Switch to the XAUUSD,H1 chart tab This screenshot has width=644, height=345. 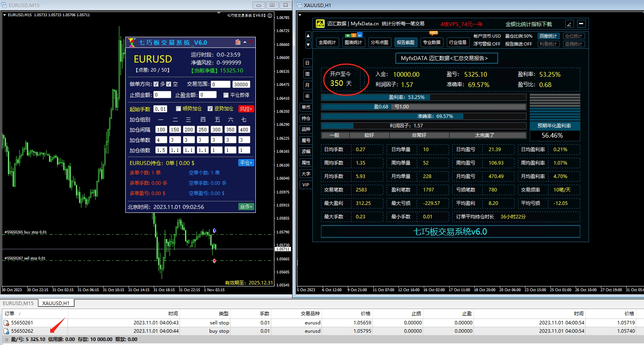point(56,303)
